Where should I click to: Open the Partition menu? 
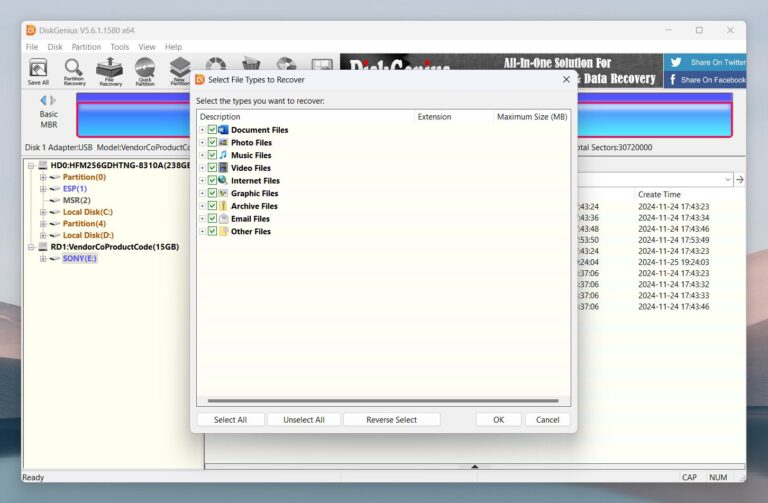pyautogui.click(x=86, y=47)
